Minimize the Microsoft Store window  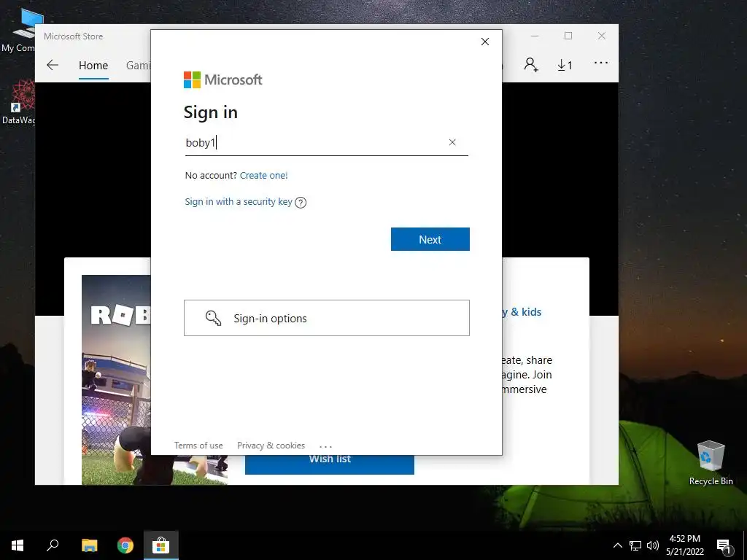tap(535, 36)
